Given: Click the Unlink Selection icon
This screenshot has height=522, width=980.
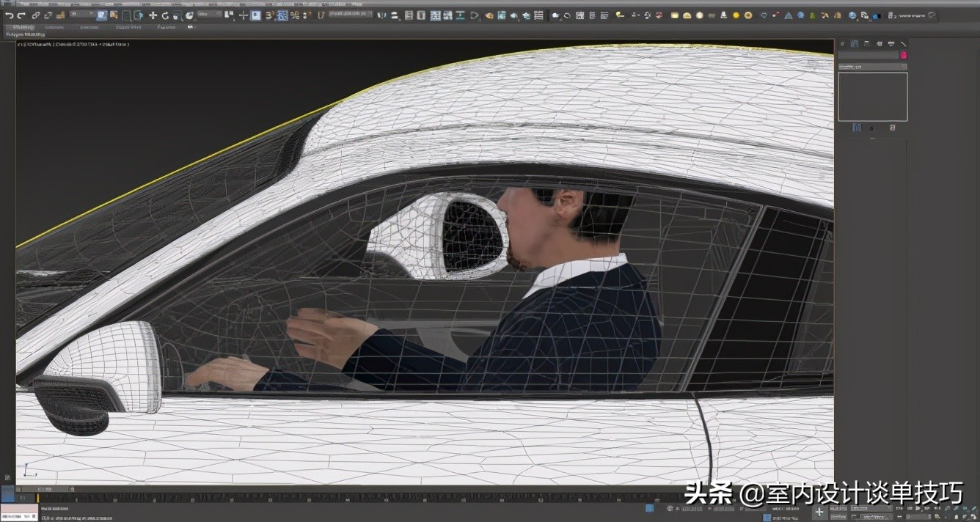Looking at the screenshot, I should (48, 15).
